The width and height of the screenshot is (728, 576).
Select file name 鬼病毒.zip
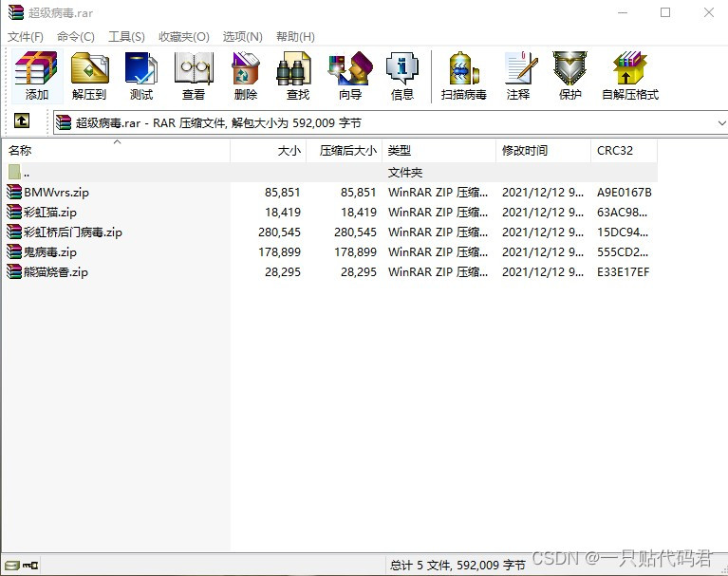pyautogui.click(x=50, y=252)
